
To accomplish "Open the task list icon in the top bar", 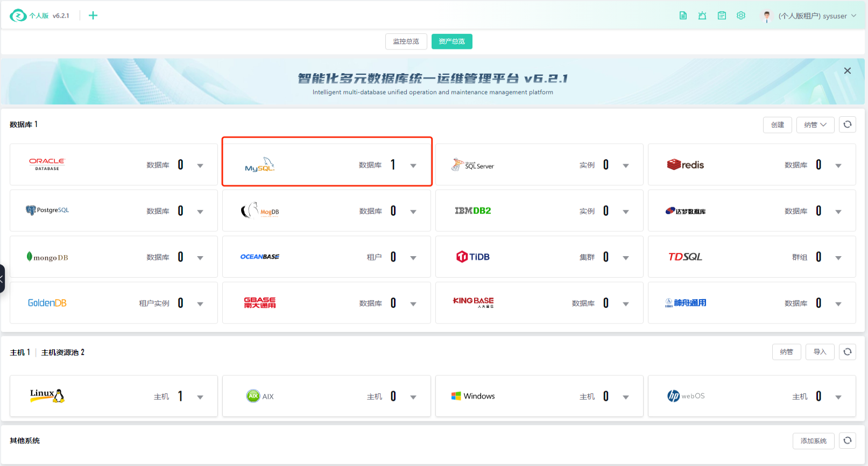I will click(722, 16).
